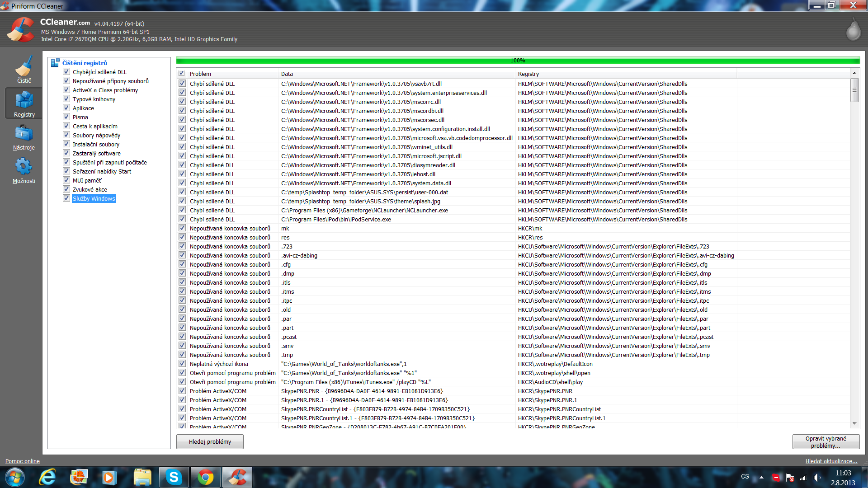This screenshot has width=868, height=488.
Task: Select the worldoftanks.exe default icon row
Action: click(x=513, y=364)
